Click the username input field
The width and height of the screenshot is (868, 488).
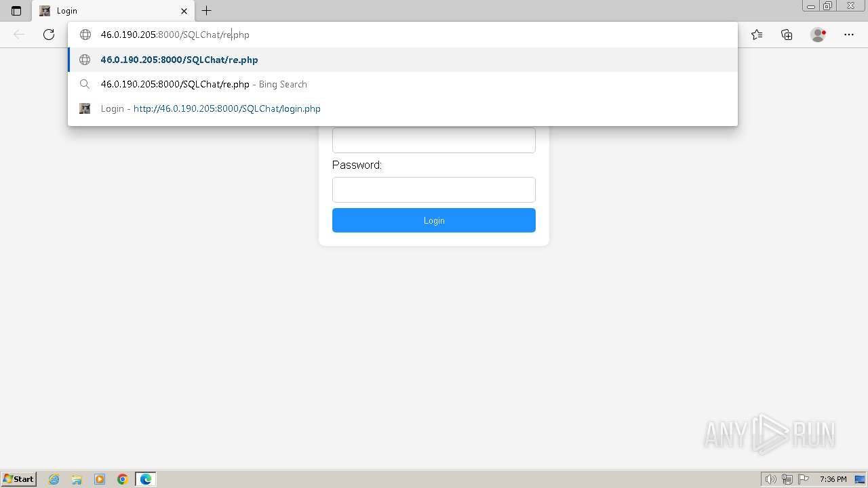tap(434, 140)
